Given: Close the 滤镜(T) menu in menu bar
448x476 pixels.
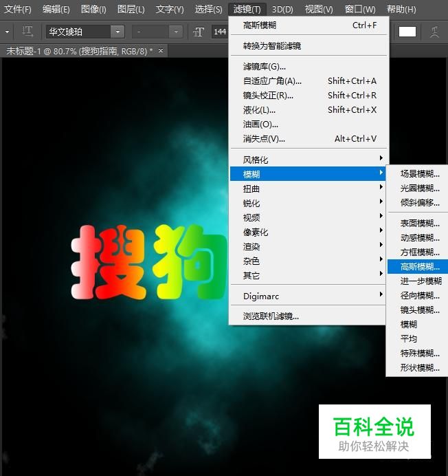Looking at the screenshot, I should point(247,9).
